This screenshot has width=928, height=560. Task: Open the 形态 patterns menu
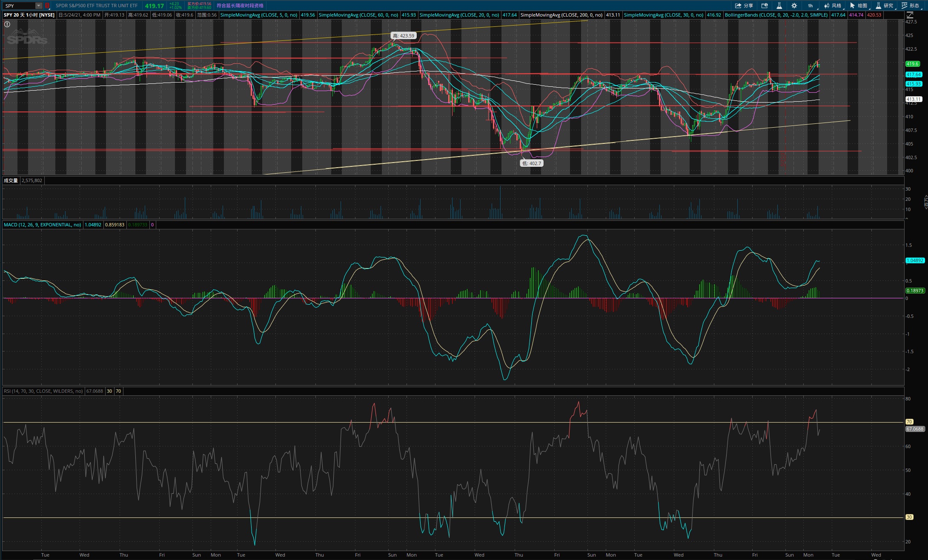point(911,6)
